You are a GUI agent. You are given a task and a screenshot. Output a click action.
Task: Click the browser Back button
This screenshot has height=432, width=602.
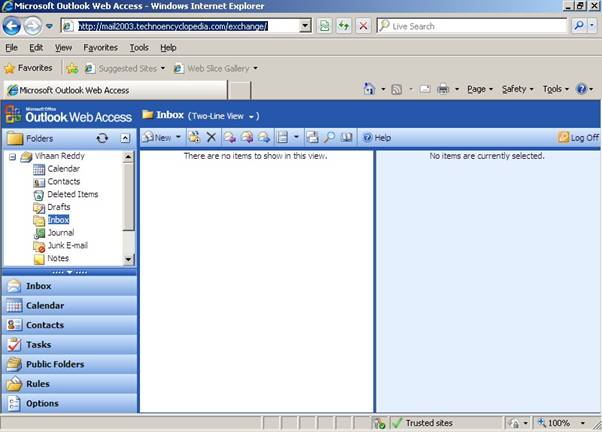[12, 26]
